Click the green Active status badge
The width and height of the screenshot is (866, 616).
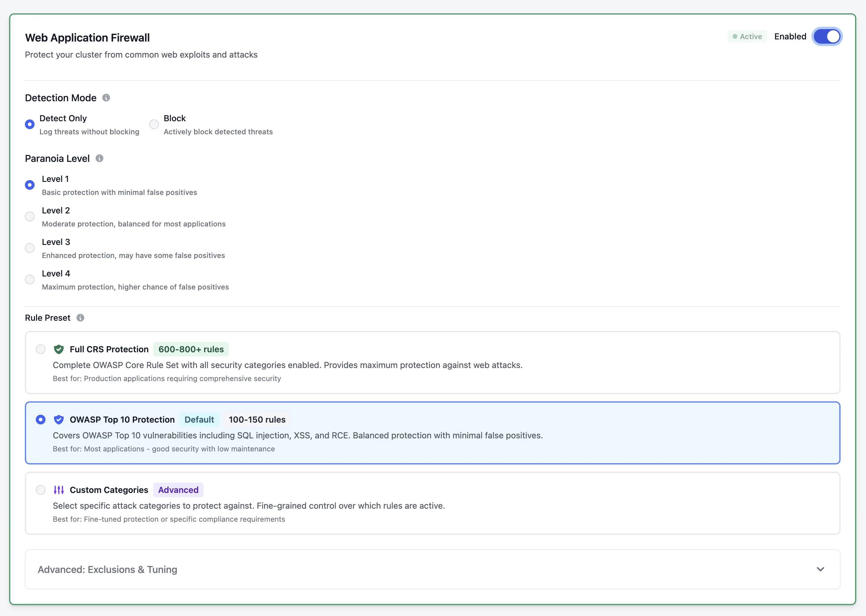(x=747, y=37)
